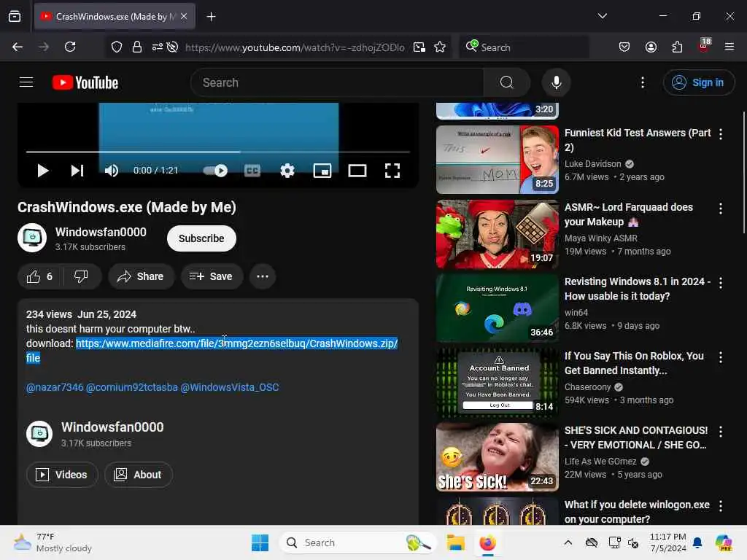747x560 pixels.
Task: Open video settings gear
Action: 287,171
